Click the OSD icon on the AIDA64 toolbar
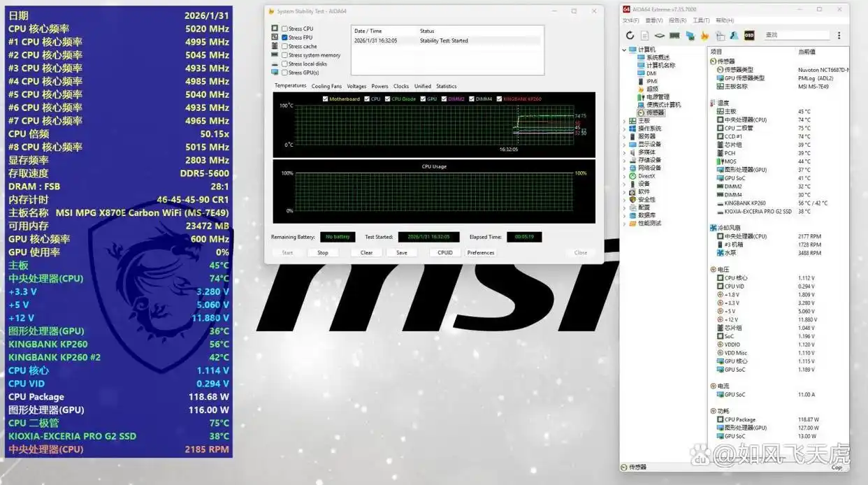Image resolution: width=868 pixels, height=485 pixels. [x=749, y=34]
